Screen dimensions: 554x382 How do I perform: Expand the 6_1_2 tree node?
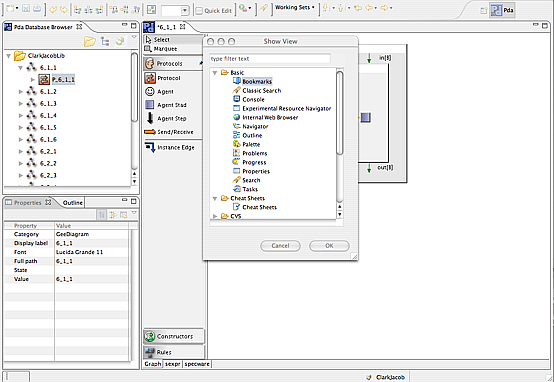point(20,92)
